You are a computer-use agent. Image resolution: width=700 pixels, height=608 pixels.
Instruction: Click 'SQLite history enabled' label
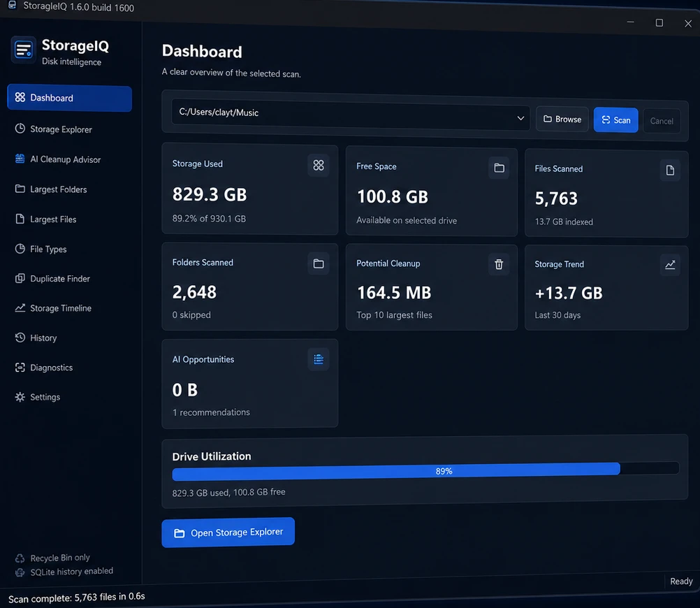pyautogui.click(x=71, y=572)
